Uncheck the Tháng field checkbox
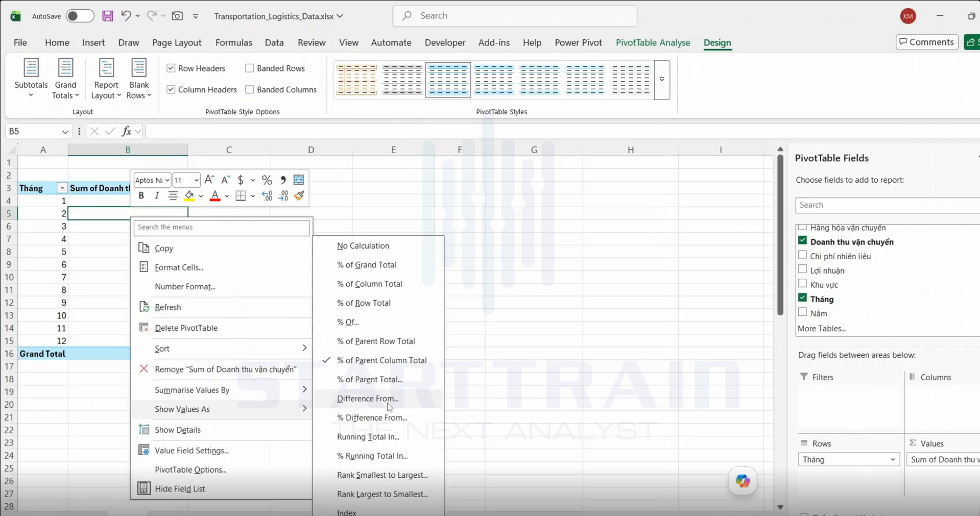The image size is (980, 516). tap(802, 298)
